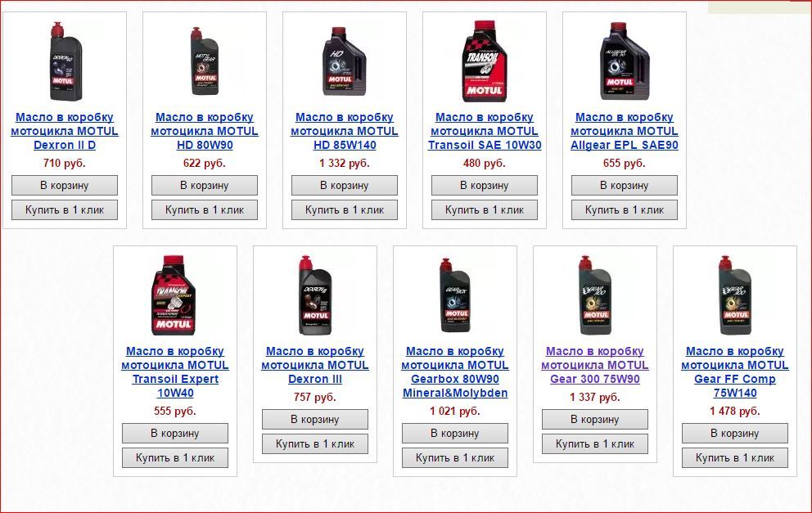The image size is (812, 513).
Task: Click the Dexron III bottle image
Action: pyautogui.click(x=315, y=295)
